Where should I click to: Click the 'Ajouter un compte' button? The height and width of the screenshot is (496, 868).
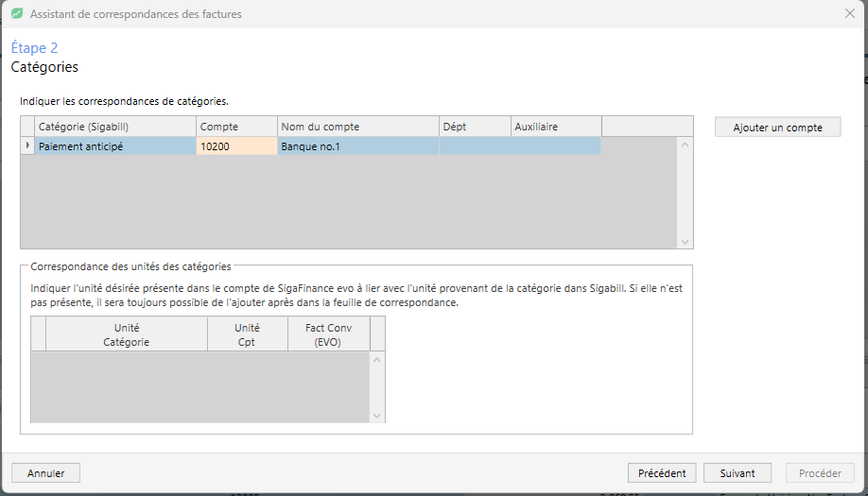pyautogui.click(x=778, y=128)
